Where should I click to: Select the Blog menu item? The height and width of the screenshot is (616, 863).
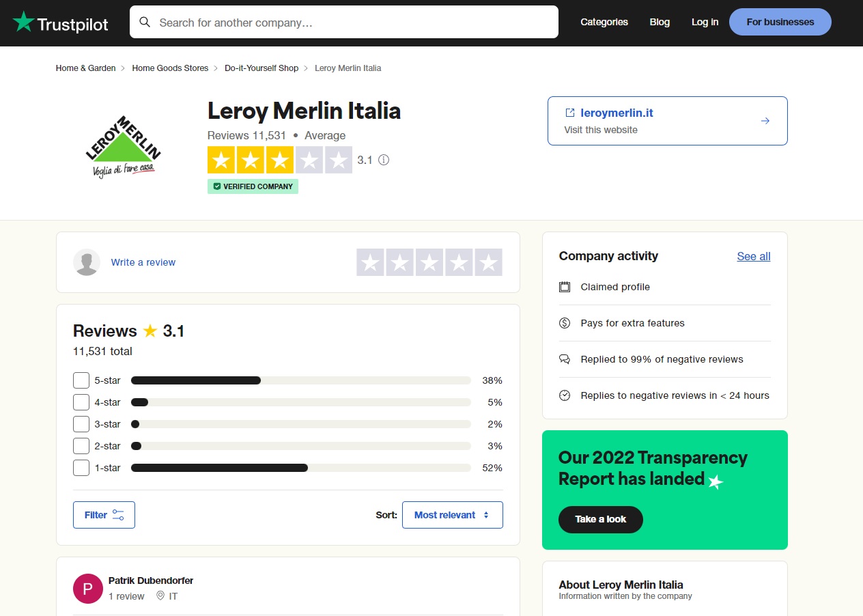click(660, 22)
